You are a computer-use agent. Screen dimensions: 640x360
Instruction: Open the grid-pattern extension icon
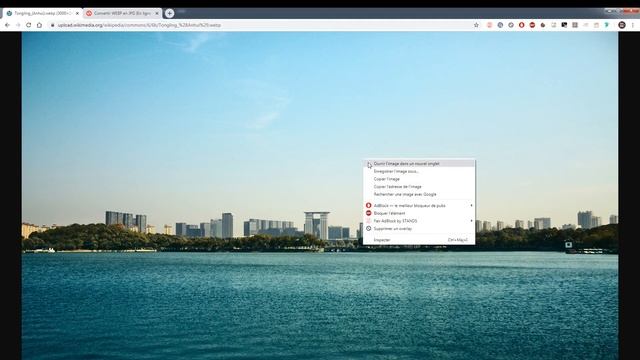pos(575,25)
